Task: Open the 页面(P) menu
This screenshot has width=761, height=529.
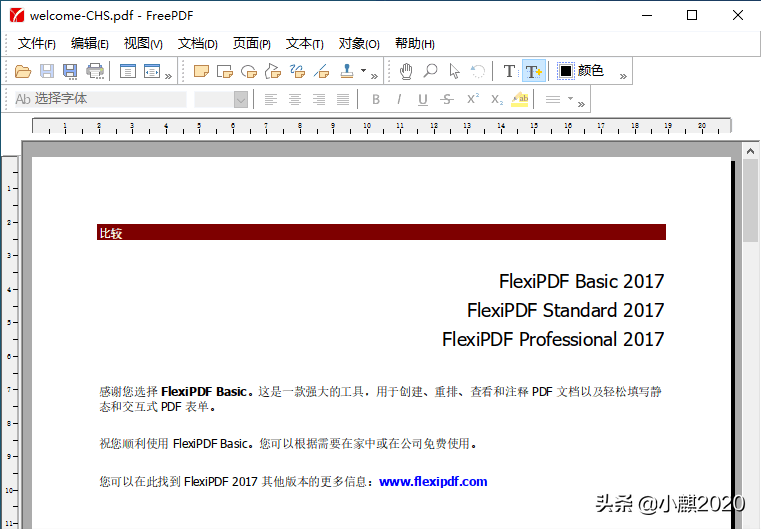Action: (251, 44)
